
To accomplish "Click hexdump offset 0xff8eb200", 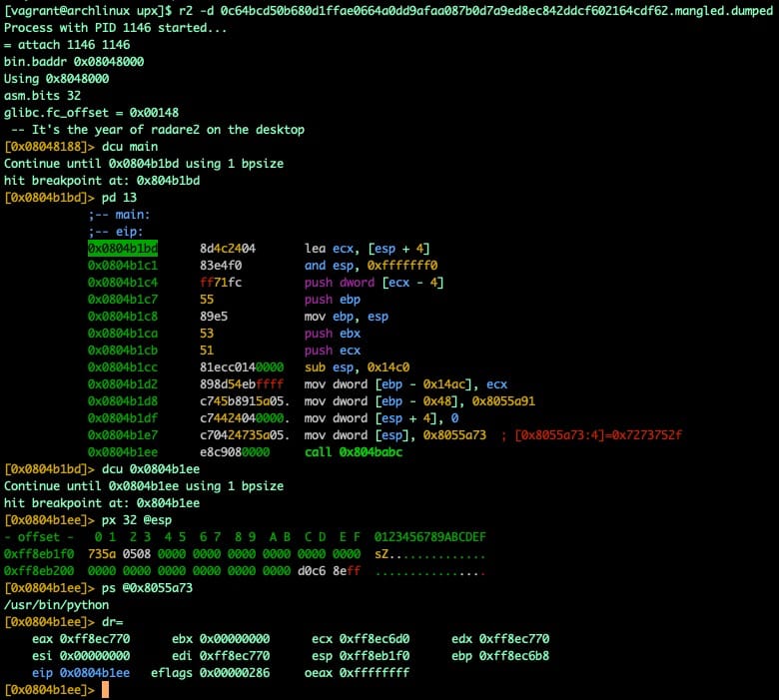I will pyautogui.click(x=39, y=571).
